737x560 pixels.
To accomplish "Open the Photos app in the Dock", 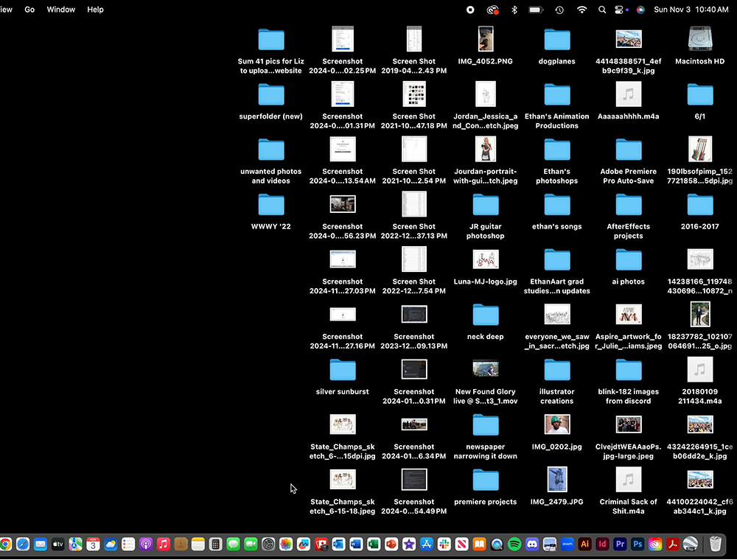I will click(x=286, y=544).
